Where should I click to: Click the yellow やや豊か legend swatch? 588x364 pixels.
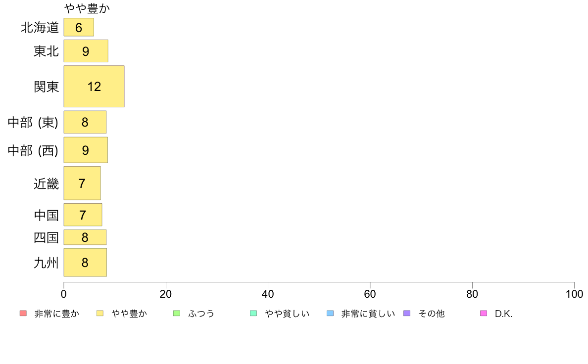(100, 314)
